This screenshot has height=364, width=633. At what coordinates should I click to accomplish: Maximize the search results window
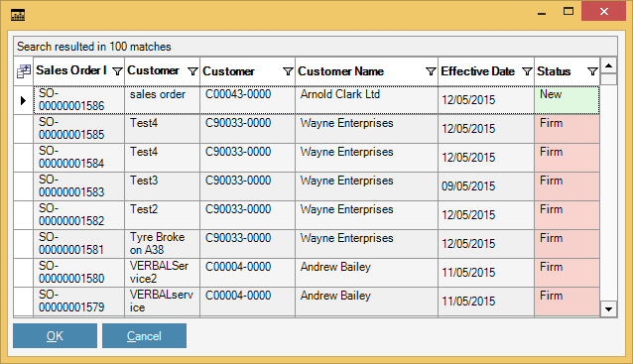coord(569,11)
